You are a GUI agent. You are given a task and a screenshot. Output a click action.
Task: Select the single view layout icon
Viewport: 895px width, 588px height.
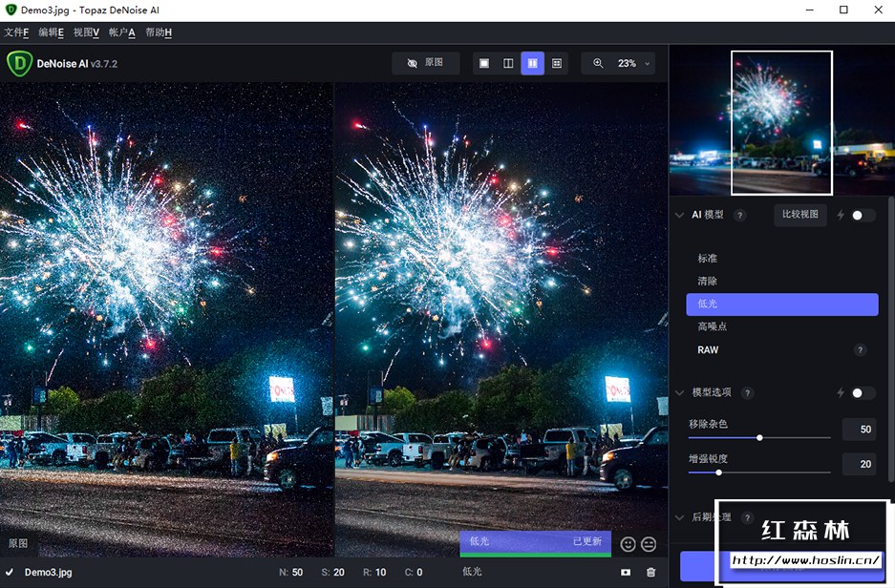484,63
